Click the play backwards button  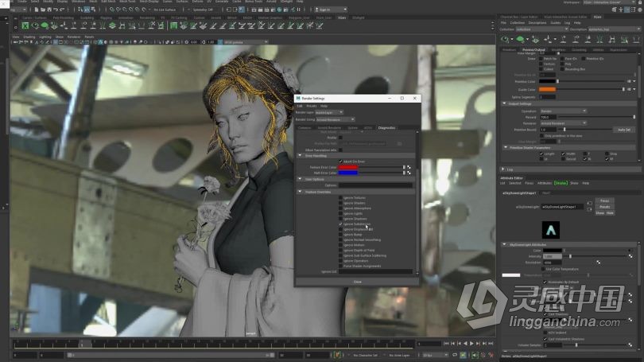coord(465,344)
